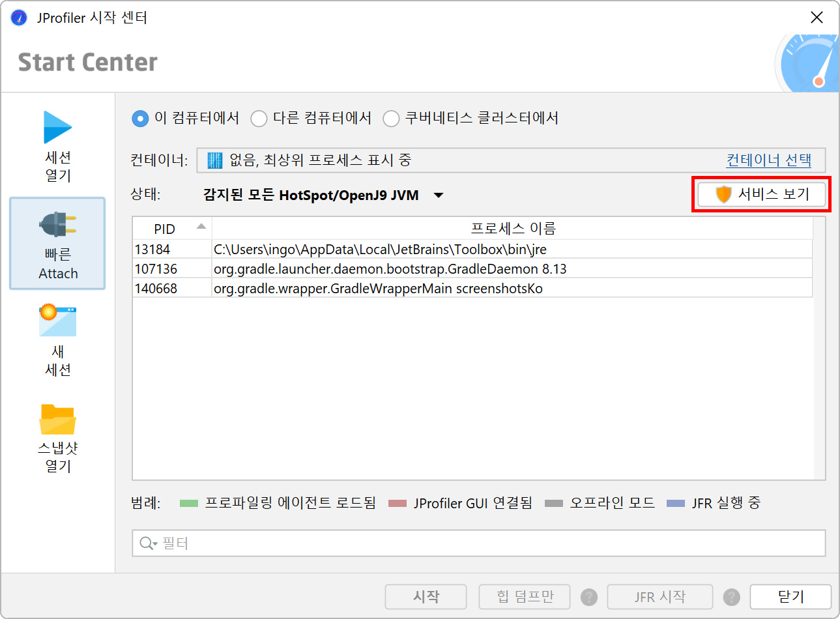Open the 세션 열기 sidebar item
This screenshot has height=619, width=840.
[x=58, y=147]
